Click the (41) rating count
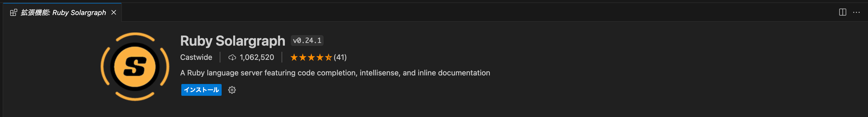The image size is (868, 117). 340,57
